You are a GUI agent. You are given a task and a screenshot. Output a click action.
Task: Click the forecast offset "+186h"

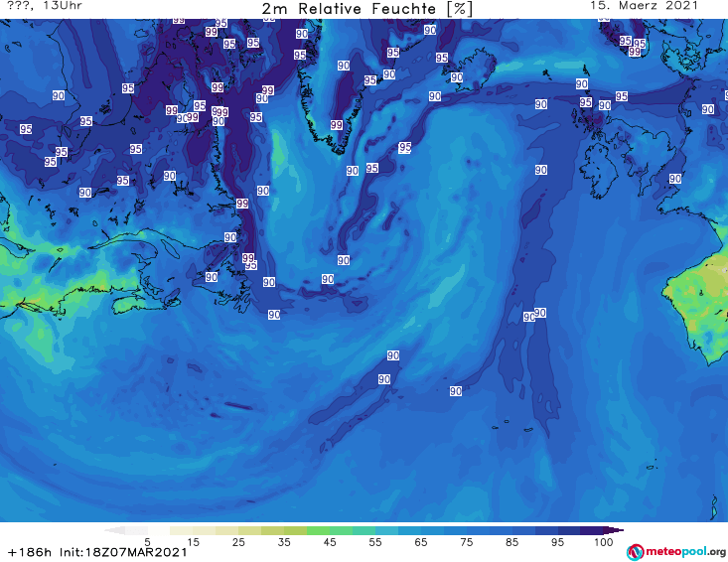tap(30, 552)
